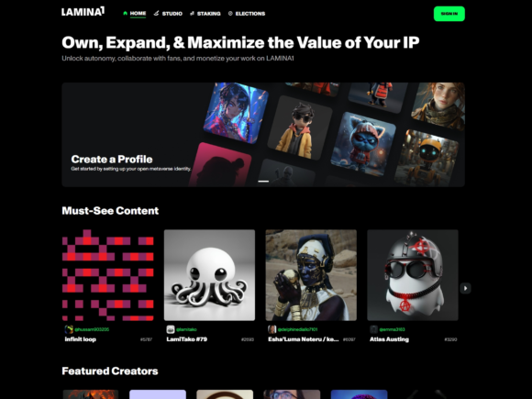Click the avatar icon beside @delphinediallo7101
532x399 pixels.
tap(272, 329)
